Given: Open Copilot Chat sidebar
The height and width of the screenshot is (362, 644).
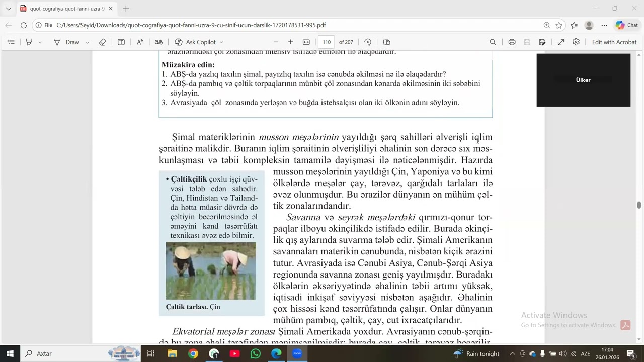Looking at the screenshot, I should point(627,25).
